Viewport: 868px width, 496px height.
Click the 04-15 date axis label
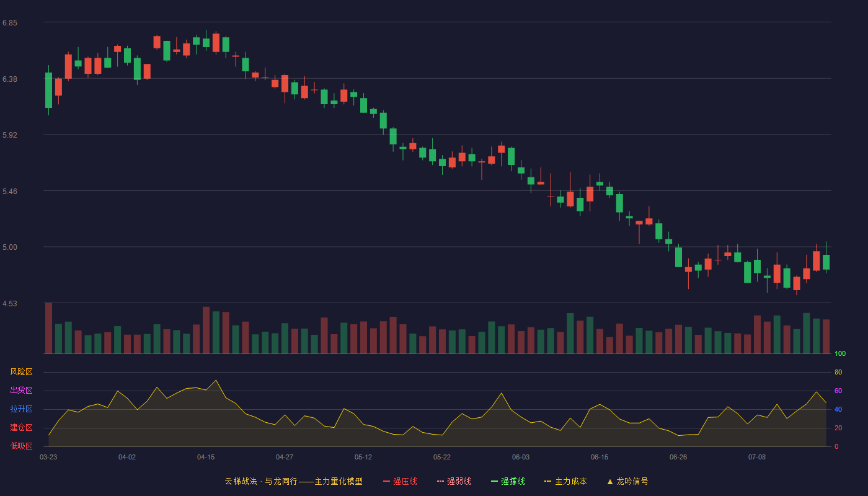pyautogui.click(x=206, y=457)
